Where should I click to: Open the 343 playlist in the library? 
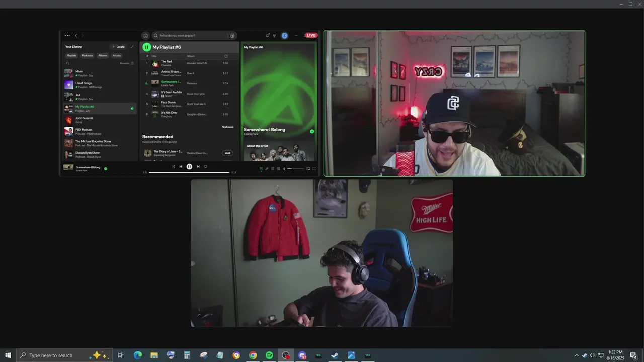pyautogui.click(x=100, y=97)
